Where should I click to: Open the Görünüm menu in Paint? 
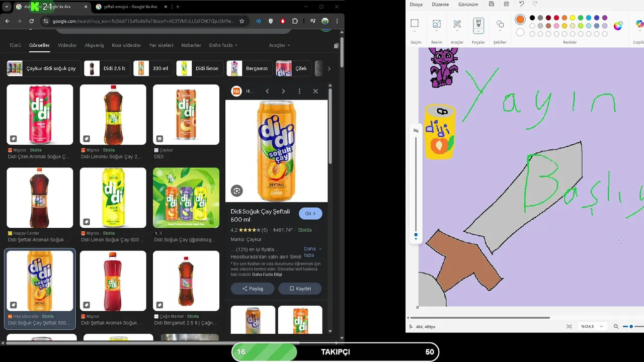tap(468, 4)
